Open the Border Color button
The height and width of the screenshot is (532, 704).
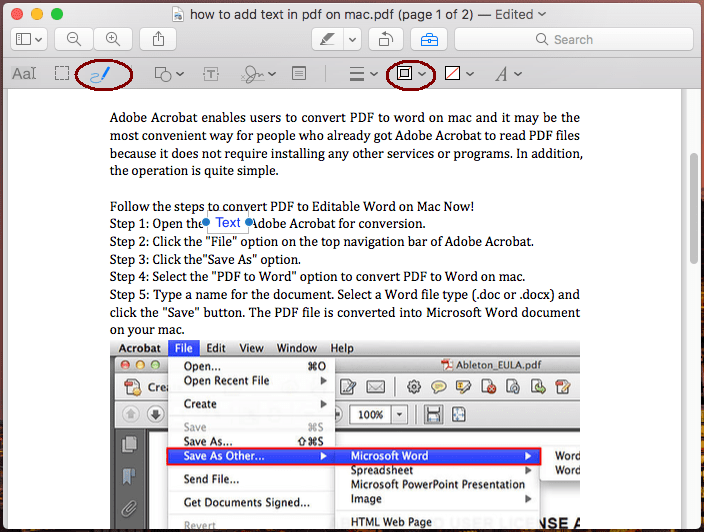405,73
